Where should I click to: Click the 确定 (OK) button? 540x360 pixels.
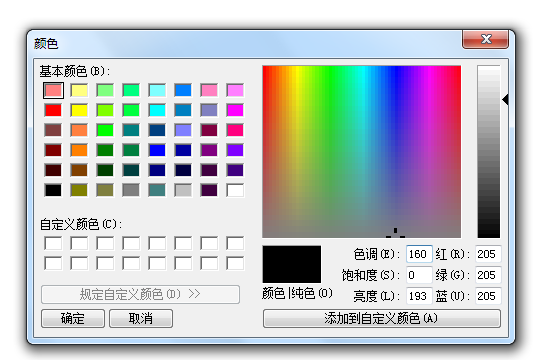pos(73,318)
